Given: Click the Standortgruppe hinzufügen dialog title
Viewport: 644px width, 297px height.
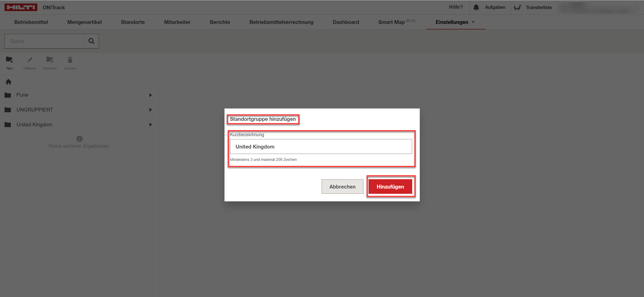Looking at the screenshot, I should [263, 119].
